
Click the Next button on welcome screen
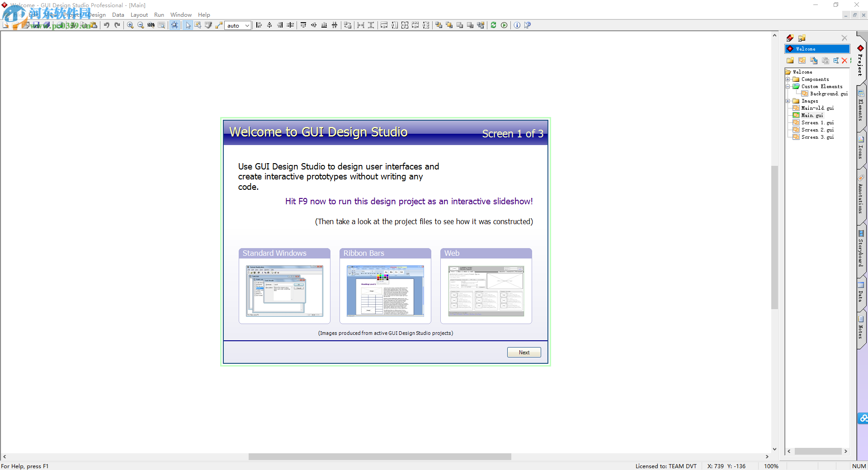pos(524,352)
